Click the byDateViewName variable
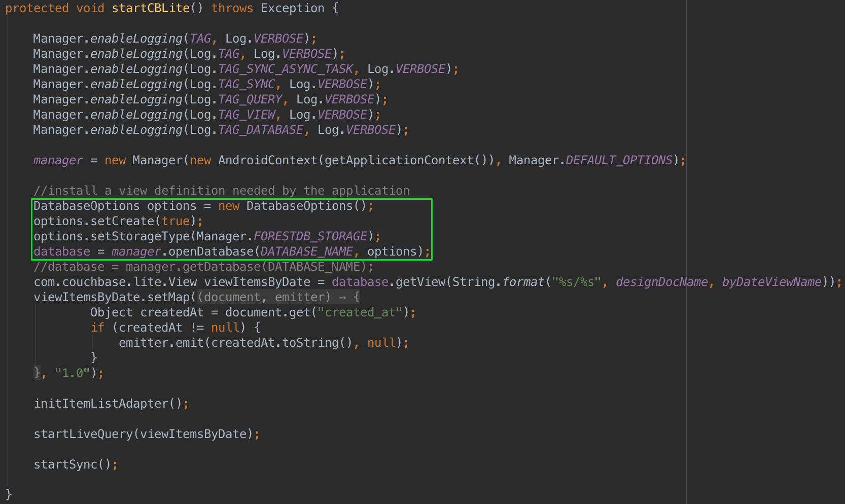The image size is (845, 504). [771, 282]
